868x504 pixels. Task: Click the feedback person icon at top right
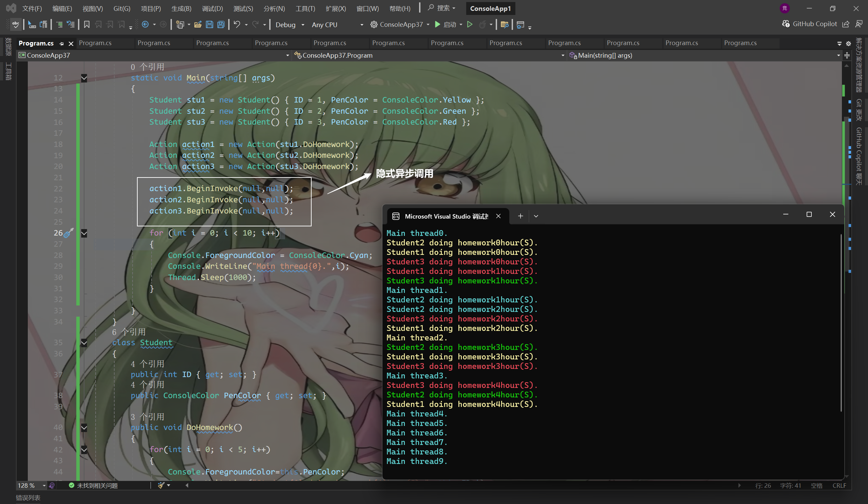pyautogui.click(x=859, y=24)
